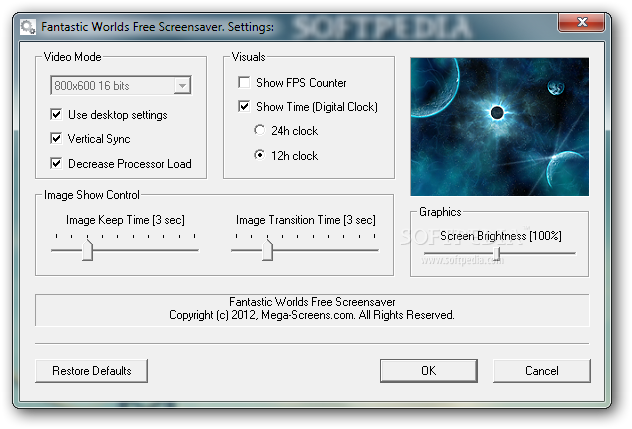Viewport: 632px width, 429px height.
Task: Click the Image Show Control group label
Action: tap(92, 195)
